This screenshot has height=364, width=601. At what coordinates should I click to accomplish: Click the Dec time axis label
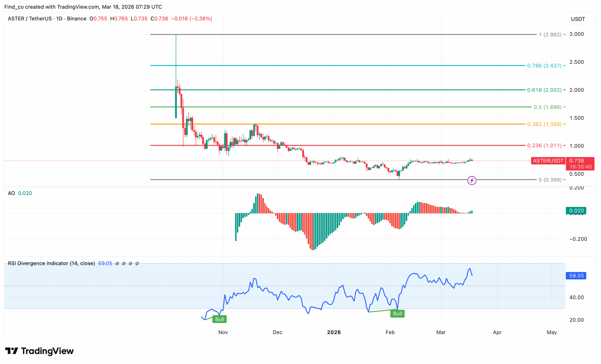point(277,332)
